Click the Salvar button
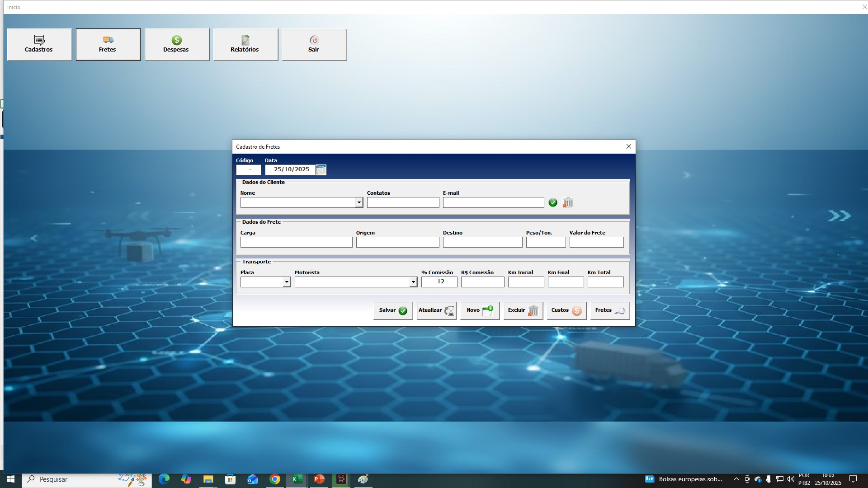This screenshot has height=488, width=868. pyautogui.click(x=393, y=310)
